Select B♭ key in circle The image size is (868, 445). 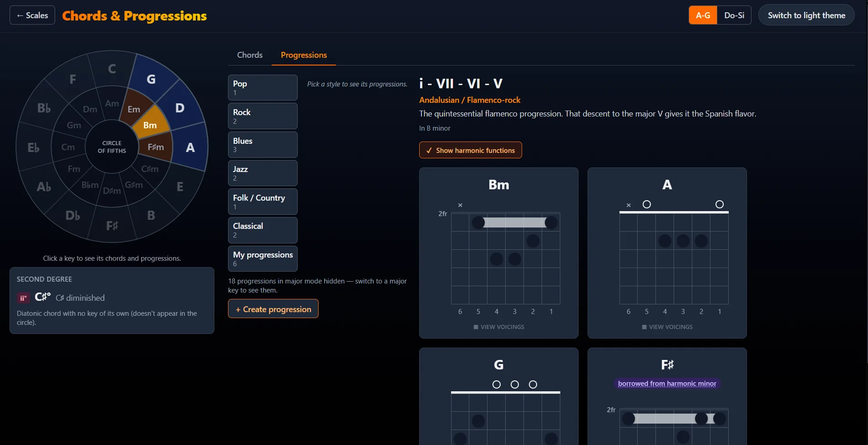click(x=44, y=108)
